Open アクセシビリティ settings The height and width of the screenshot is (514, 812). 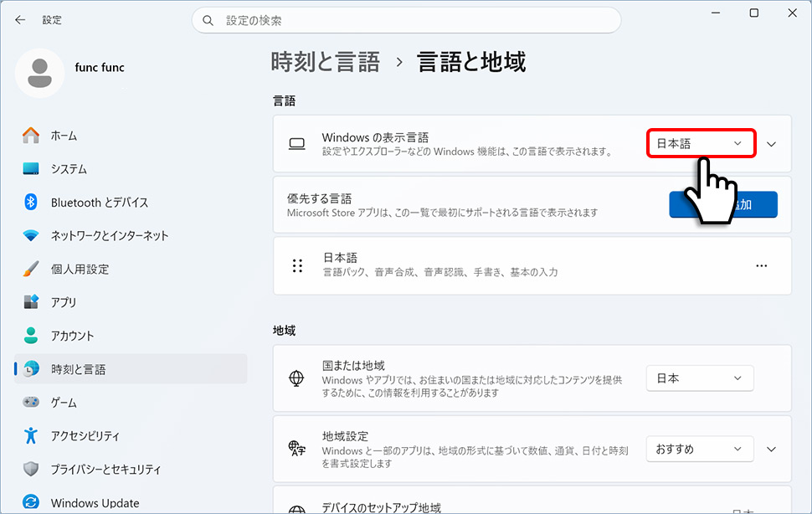coord(131,435)
